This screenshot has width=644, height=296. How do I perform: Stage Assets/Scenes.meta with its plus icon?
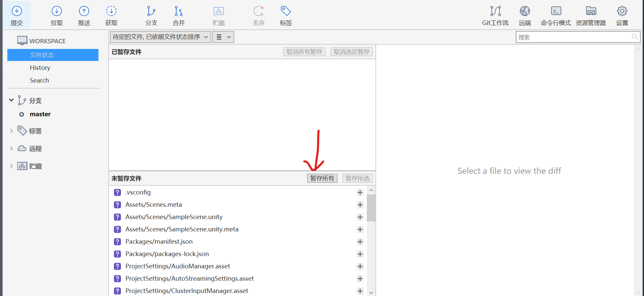pos(360,205)
